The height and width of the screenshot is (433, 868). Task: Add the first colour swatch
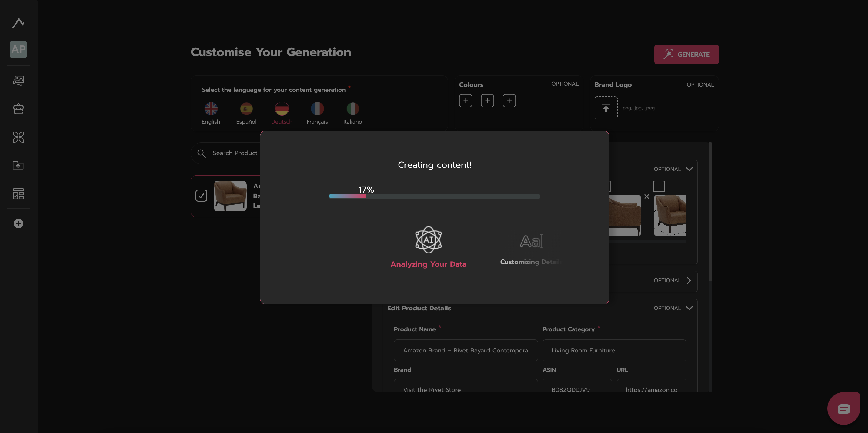click(465, 101)
